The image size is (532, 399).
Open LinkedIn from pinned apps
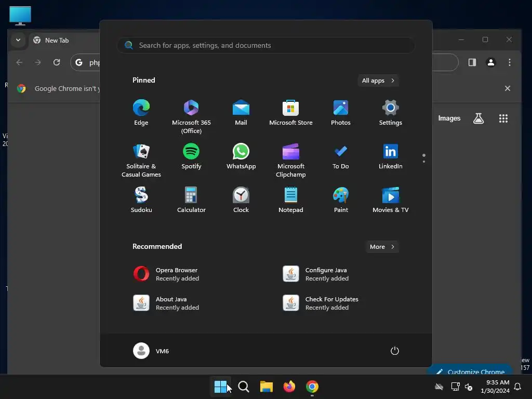point(391,156)
